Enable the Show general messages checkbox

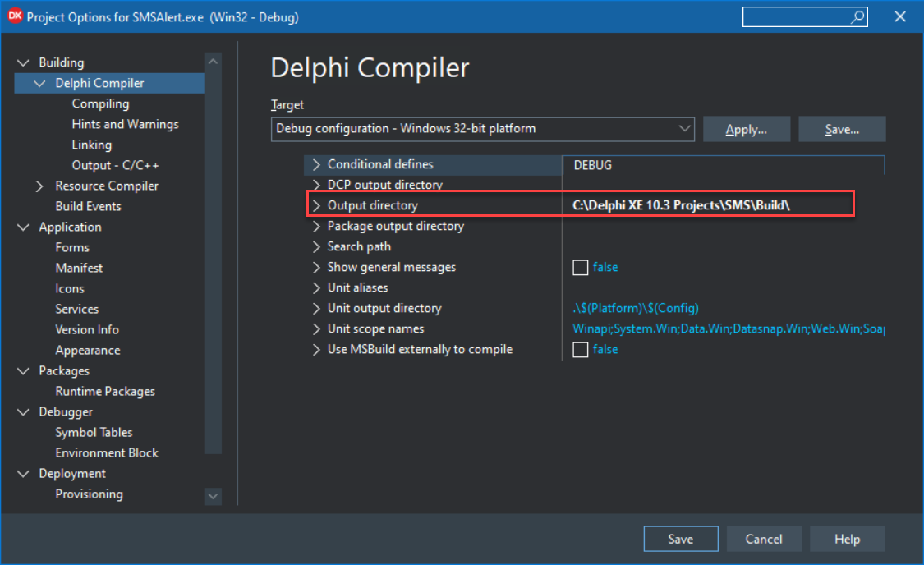click(581, 267)
